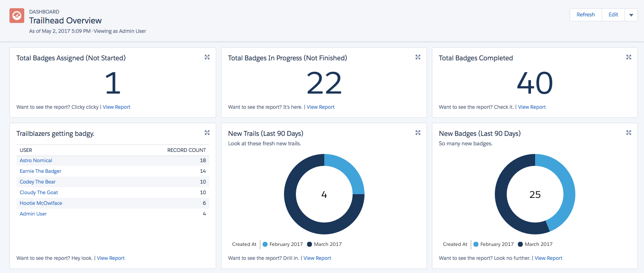Viewport: 644px width, 273px height.
Task: Click record count 14 for Earnie The Badger
Action: (203, 171)
